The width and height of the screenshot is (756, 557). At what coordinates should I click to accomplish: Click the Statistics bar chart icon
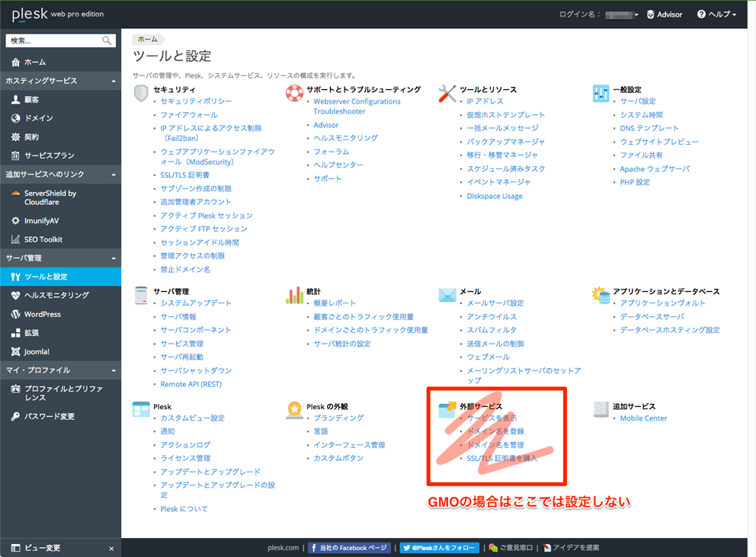(x=294, y=296)
